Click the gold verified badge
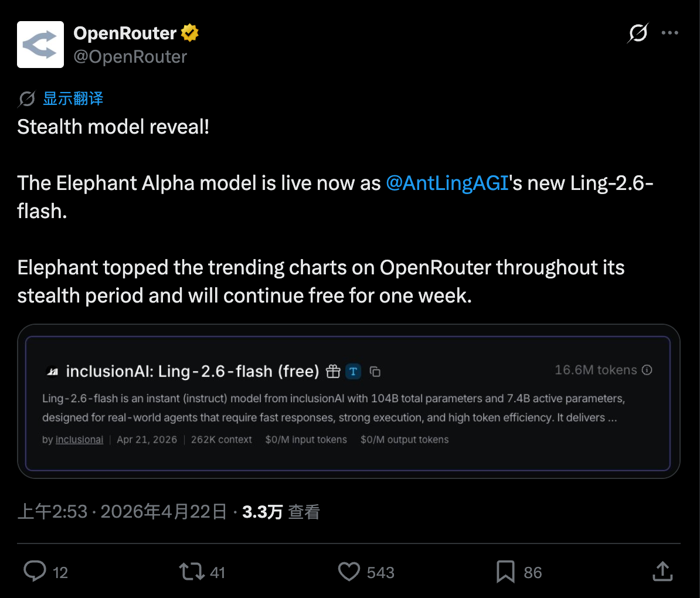700x598 pixels. pos(190,33)
